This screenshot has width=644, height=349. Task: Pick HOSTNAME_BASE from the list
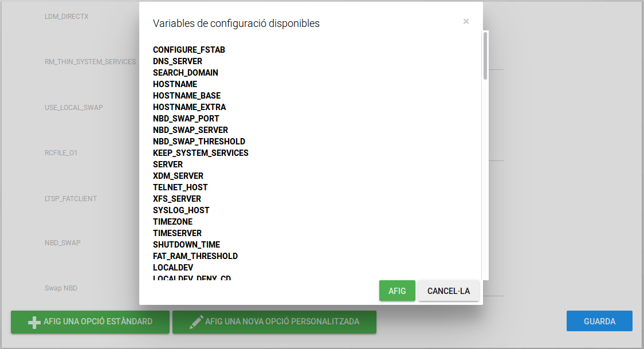(x=186, y=96)
